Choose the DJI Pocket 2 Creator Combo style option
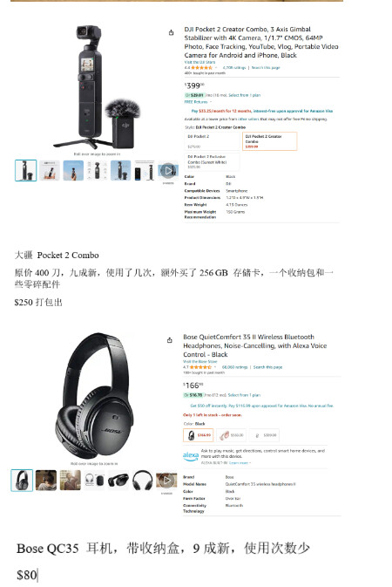 [x=270, y=141]
